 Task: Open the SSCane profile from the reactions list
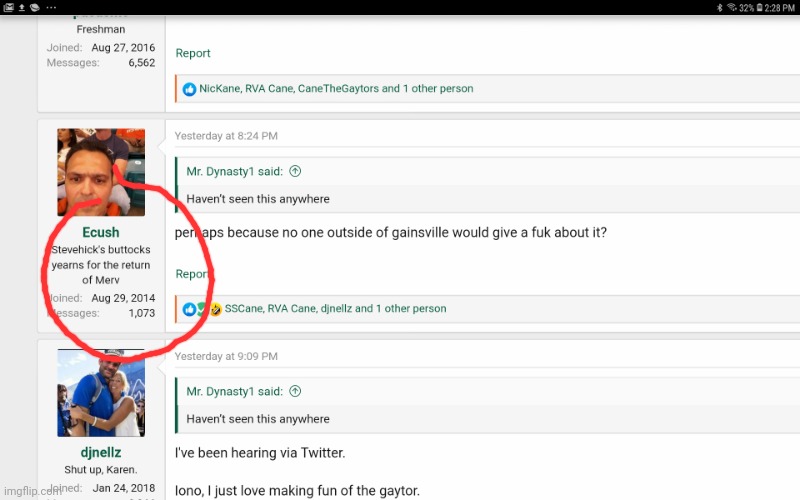pos(244,309)
